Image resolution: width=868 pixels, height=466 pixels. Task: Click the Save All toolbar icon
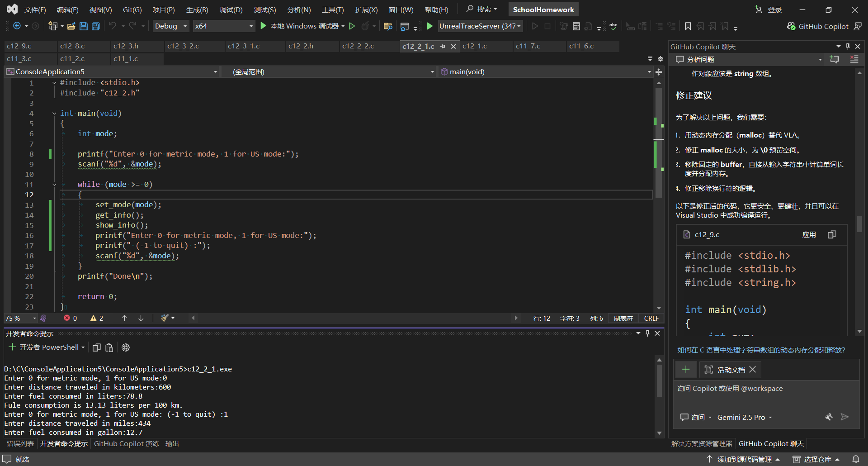[96, 26]
